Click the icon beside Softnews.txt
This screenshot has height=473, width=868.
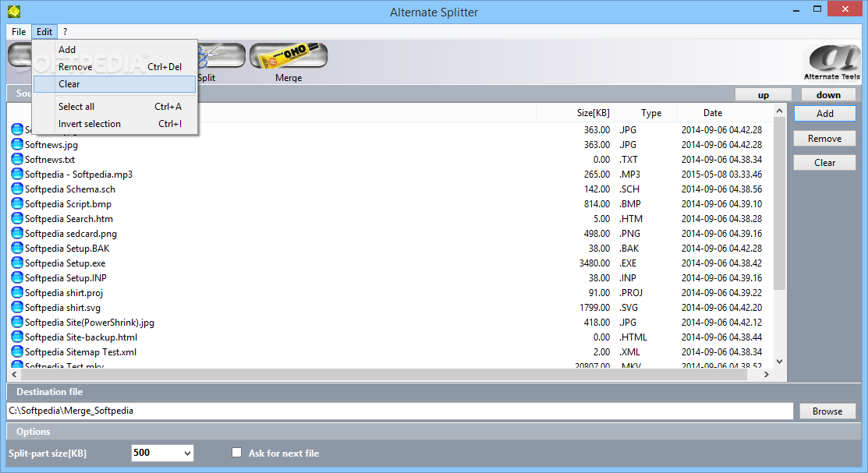click(x=17, y=159)
